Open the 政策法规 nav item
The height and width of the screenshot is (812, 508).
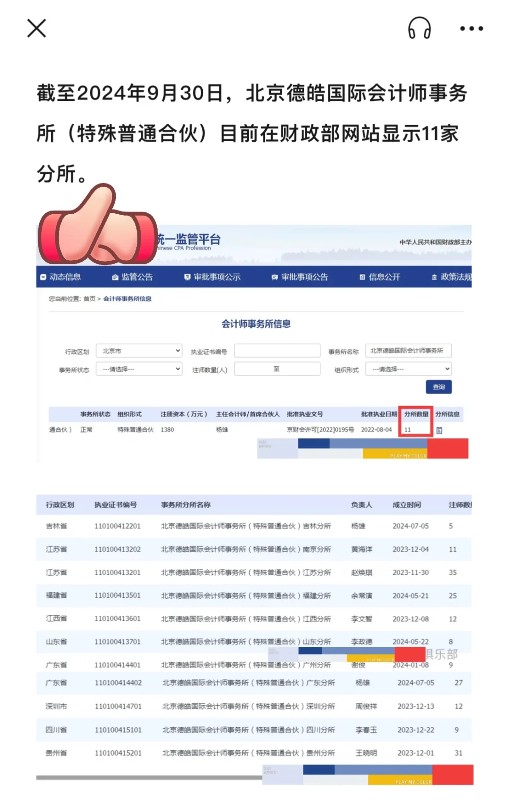452,277
